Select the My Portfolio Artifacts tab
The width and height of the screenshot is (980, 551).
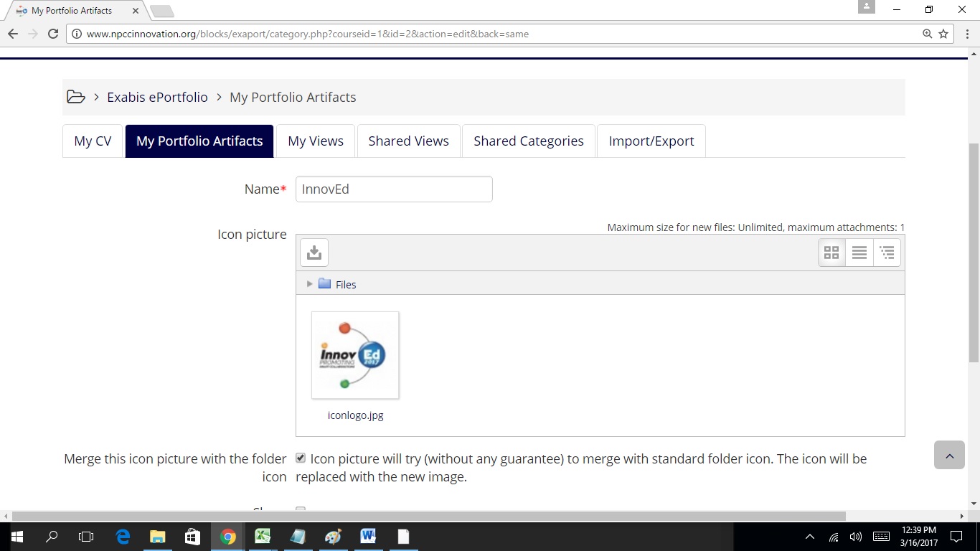[199, 141]
